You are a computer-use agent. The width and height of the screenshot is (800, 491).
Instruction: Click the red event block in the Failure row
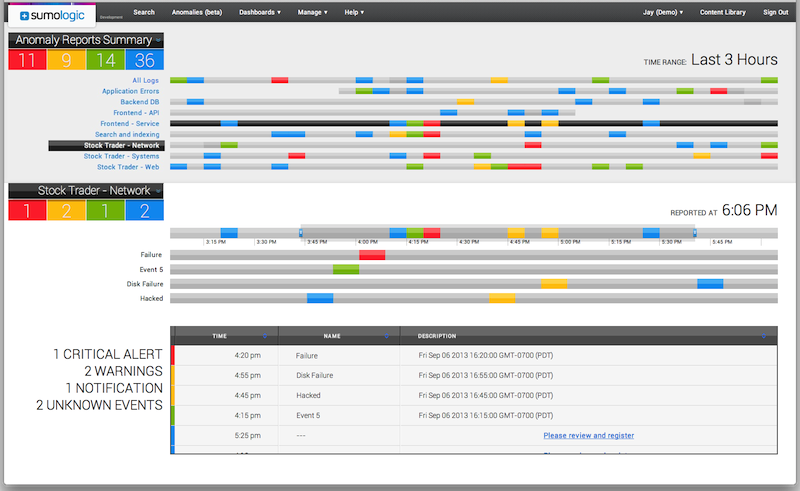372,255
